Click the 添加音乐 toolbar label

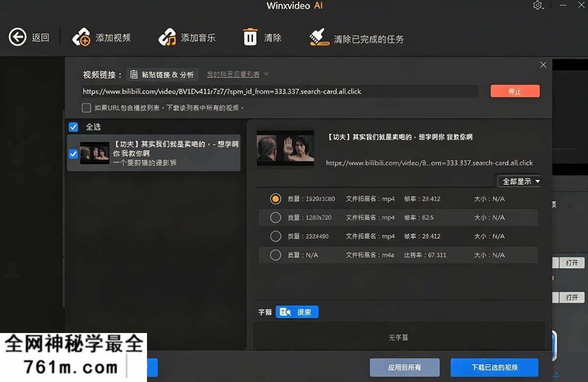click(198, 38)
